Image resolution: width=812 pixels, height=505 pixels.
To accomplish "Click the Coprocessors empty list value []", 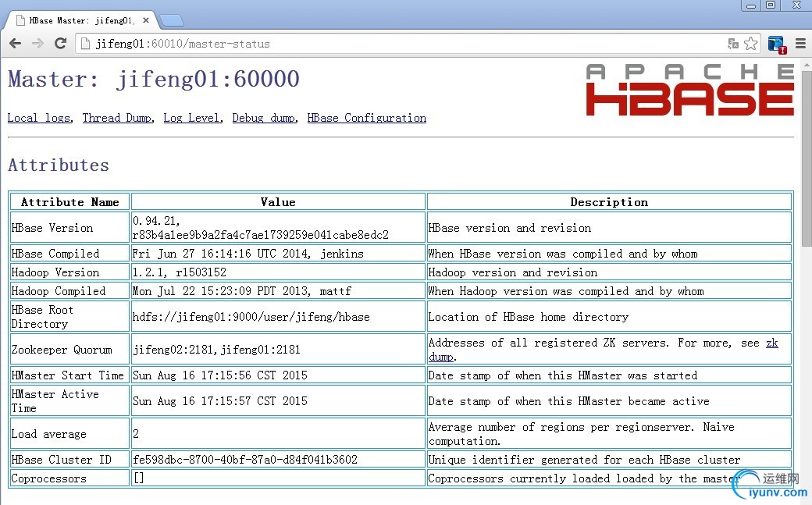I will 139,478.
